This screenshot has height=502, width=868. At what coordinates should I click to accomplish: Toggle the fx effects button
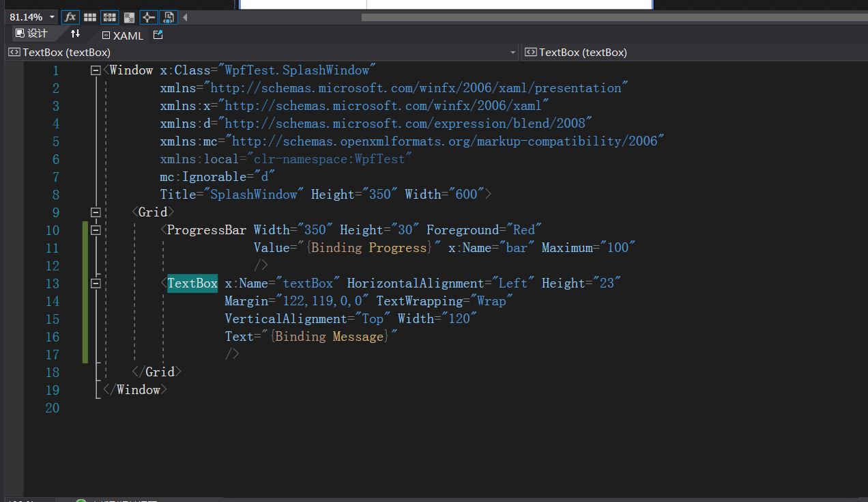pos(70,17)
